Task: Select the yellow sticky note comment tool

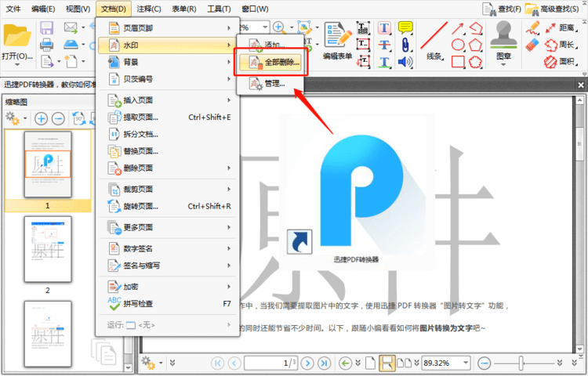Action: point(405,27)
